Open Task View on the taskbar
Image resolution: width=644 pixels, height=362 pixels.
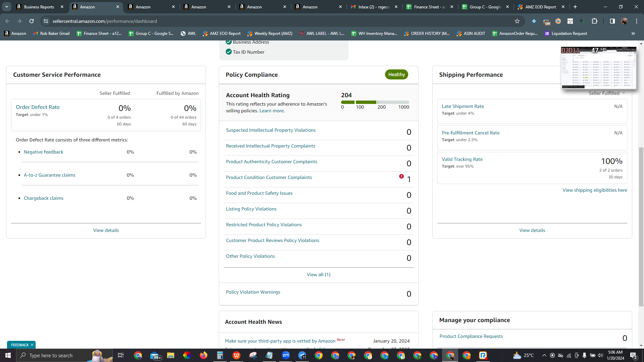pyautogui.click(x=121, y=355)
